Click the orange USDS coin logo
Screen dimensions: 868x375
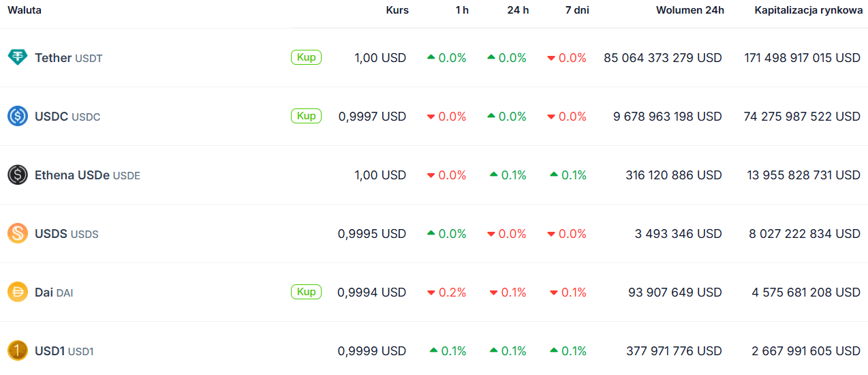(x=18, y=234)
